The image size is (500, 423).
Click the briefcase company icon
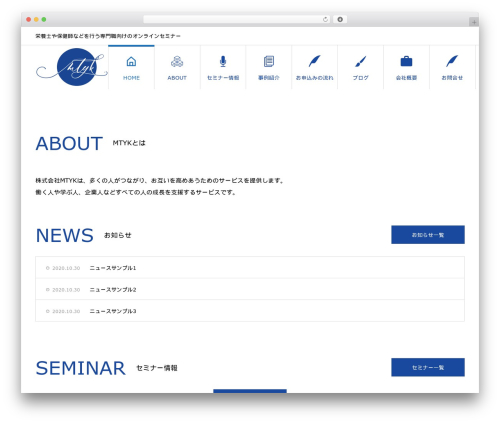[406, 61]
